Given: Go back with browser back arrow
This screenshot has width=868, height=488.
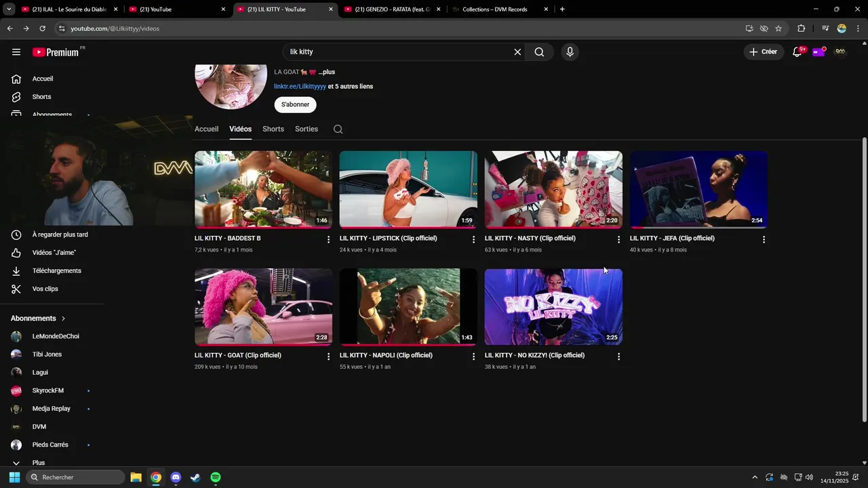Looking at the screenshot, I should [x=9, y=28].
